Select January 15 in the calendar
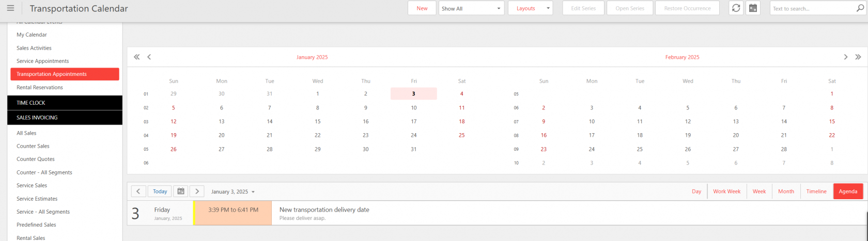 (318, 121)
